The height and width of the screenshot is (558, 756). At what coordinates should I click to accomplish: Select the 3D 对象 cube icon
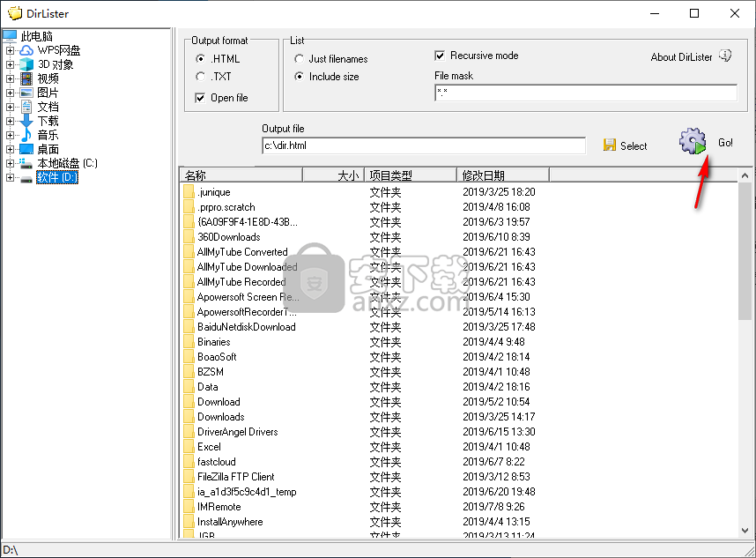pyautogui.click(x=26, y=64)
